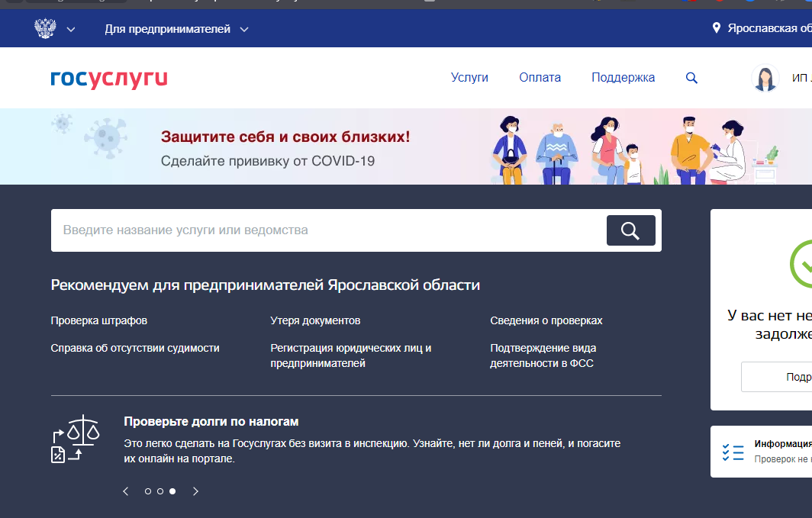Expand the next banner slide arrow
812x518 pixels.
point(195,491)
